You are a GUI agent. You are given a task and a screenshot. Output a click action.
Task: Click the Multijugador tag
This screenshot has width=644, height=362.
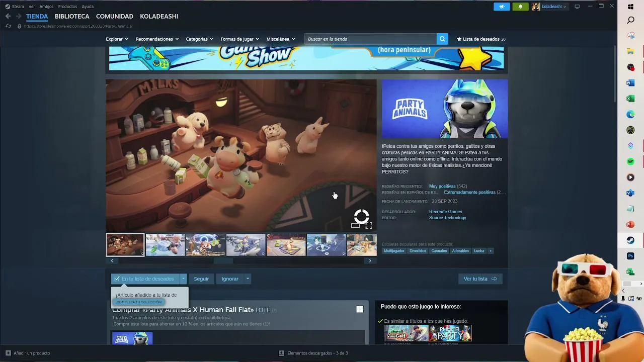click(x=394, y=251)
